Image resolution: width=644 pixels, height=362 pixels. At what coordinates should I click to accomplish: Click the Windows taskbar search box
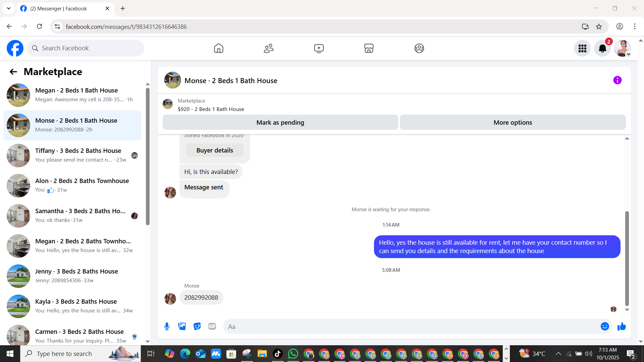80,354
